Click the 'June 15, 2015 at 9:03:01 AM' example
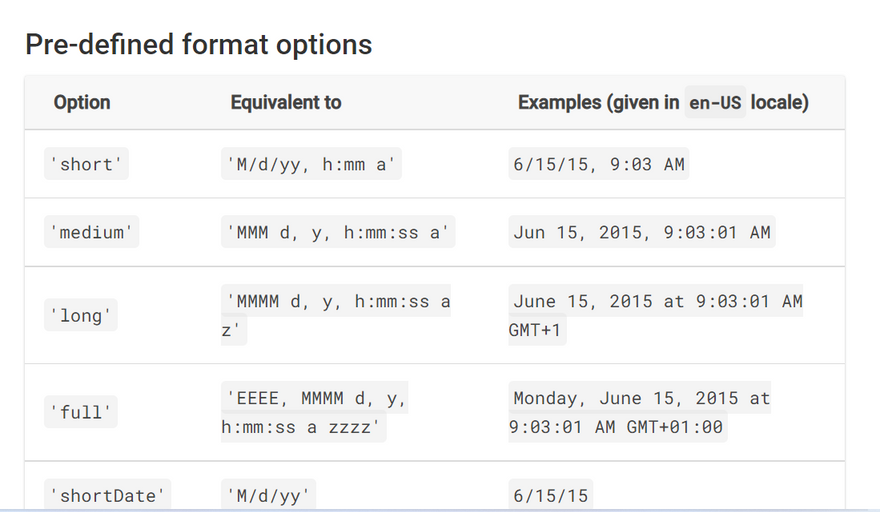 657,301
